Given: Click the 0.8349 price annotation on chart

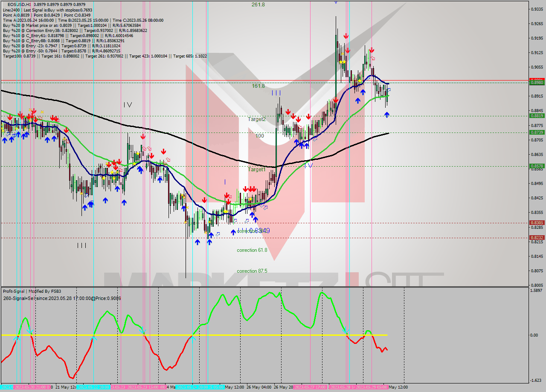Looking at the screenshot, I should click(x=260, y=231).
